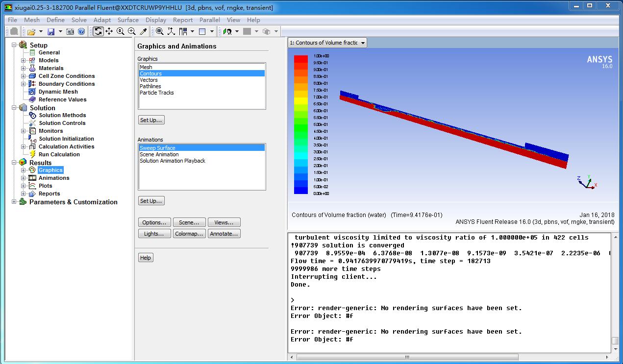
Task: Select Particle Tracks in the Graphics list
Action: click(201, 93)
